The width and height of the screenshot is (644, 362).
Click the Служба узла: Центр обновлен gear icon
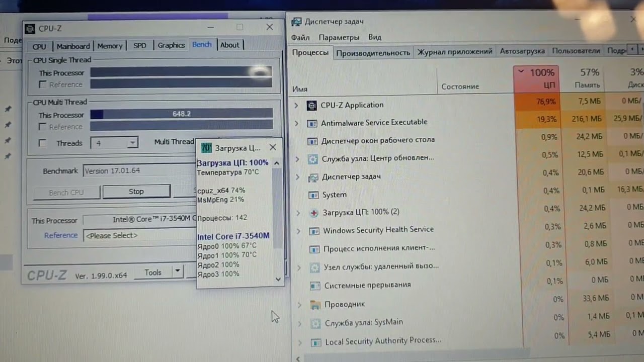coord(313,159)
